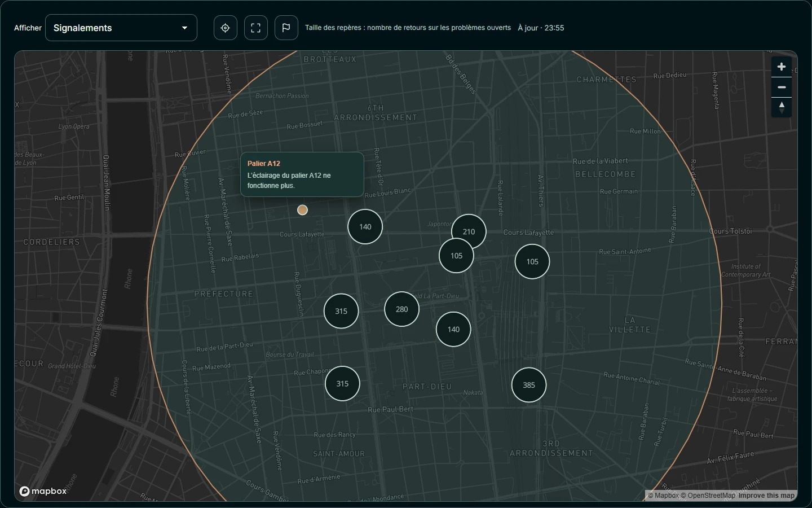Select the 315 marker near Rue Duguesclin
Screen dimensions: 812x508
coord(341,311)
